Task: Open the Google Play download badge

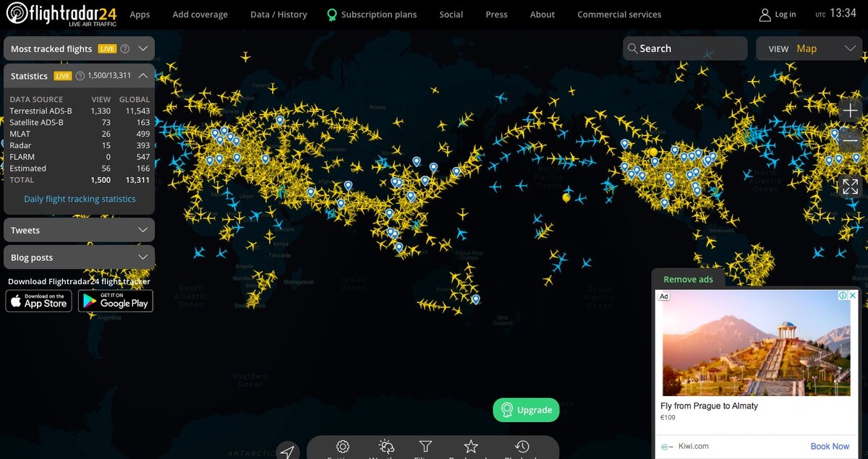Action: coord(116,301)
